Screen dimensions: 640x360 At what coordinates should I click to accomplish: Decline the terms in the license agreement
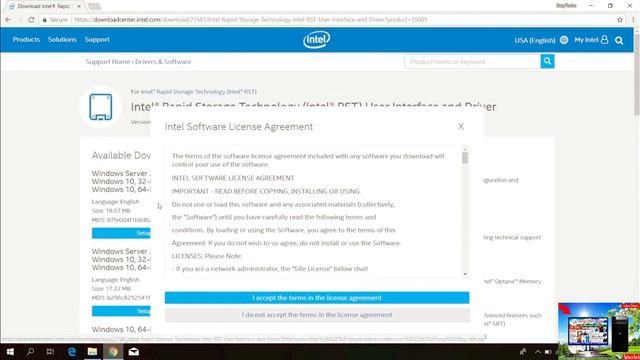[317, 315]
